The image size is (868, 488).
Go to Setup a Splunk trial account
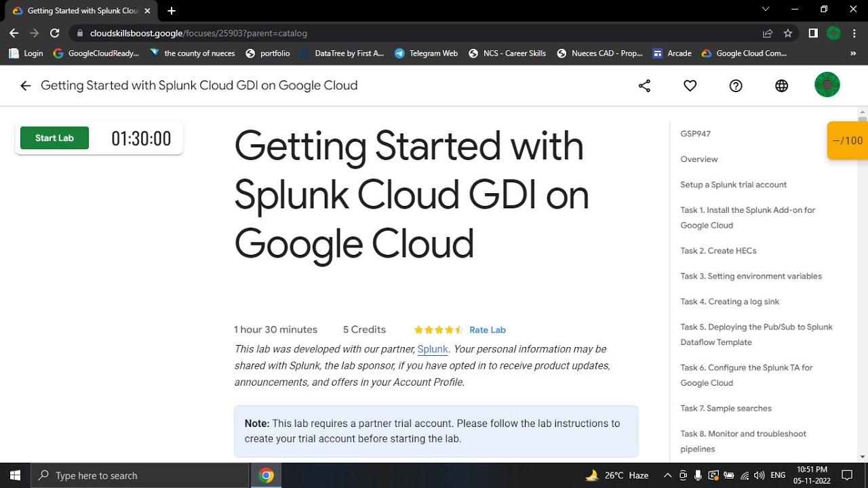point(734,184)
